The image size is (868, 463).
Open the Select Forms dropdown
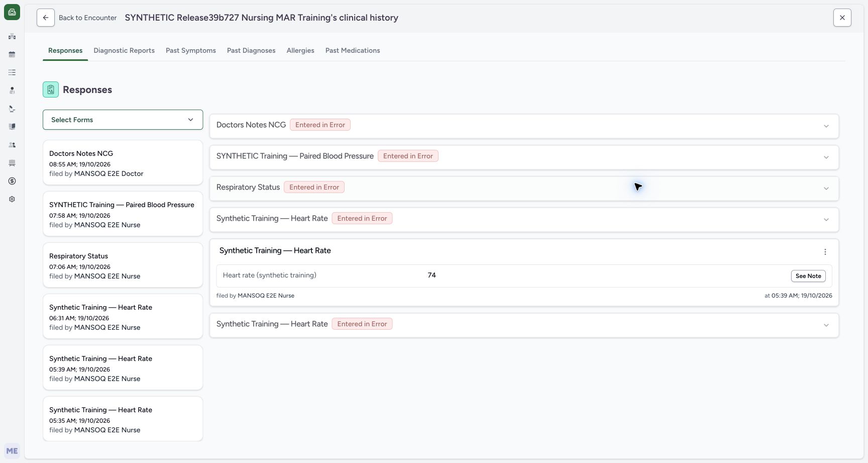[x=123, y=120]
